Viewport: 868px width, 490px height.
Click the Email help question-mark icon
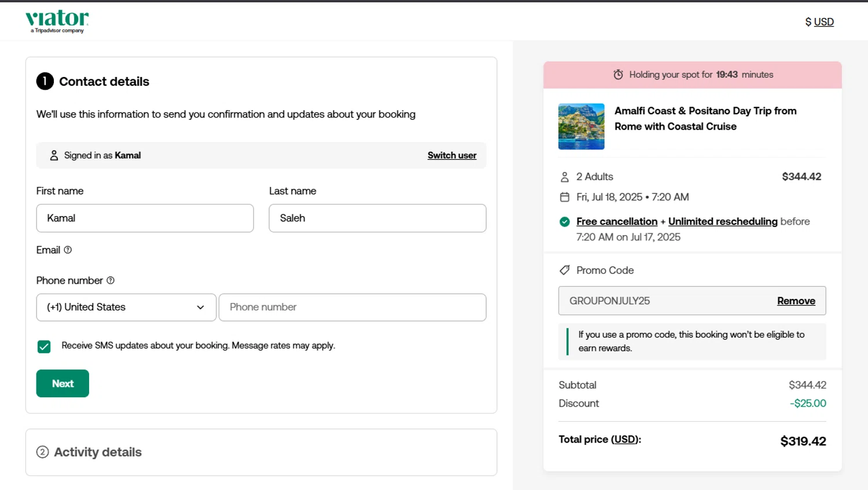pyautogui.click(x=68, y=250)
